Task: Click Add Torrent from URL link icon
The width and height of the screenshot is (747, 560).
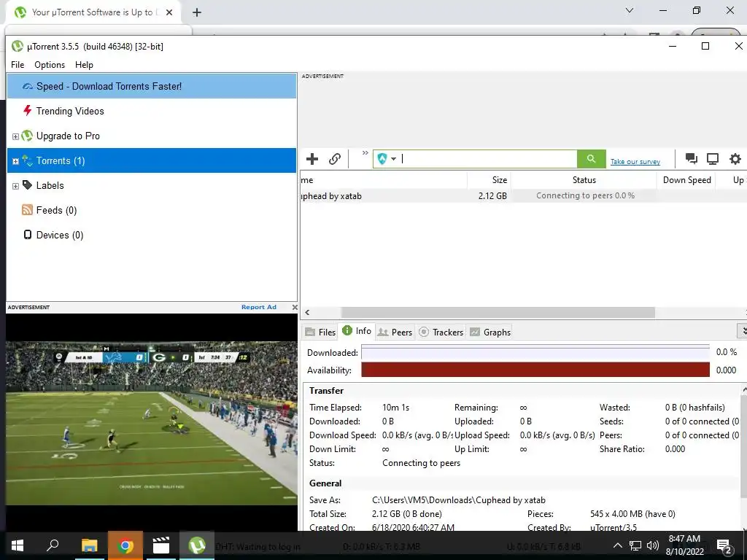Action: (x=335, y=159)
